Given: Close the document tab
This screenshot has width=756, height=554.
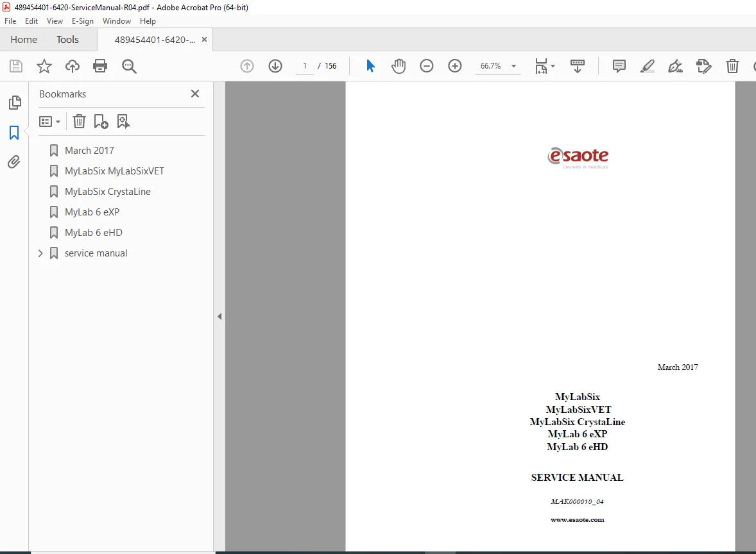Looking at the screenshot, I should [x=205, y=40].
